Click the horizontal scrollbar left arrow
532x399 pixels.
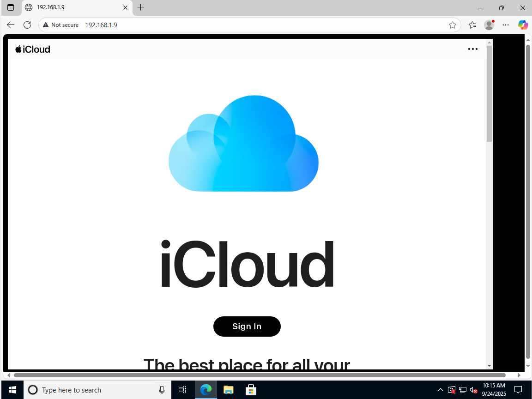pos(8,375)
